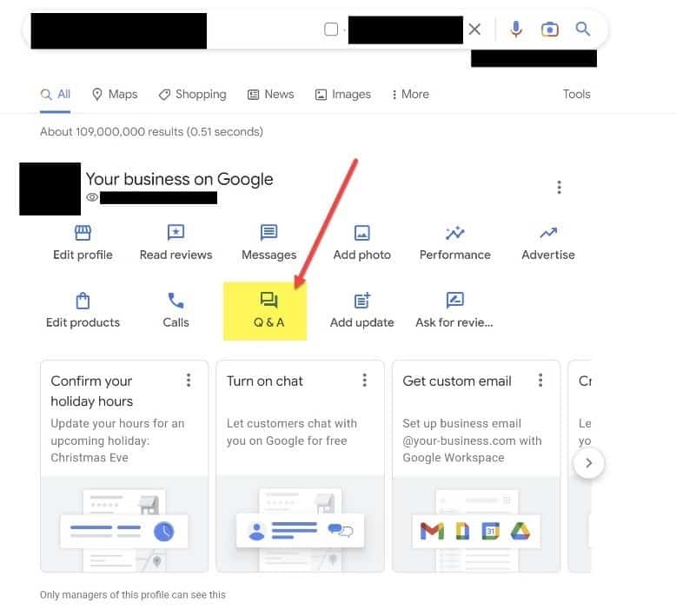Click the Google Drive icon in Workspace illustration

coord(520,532)
